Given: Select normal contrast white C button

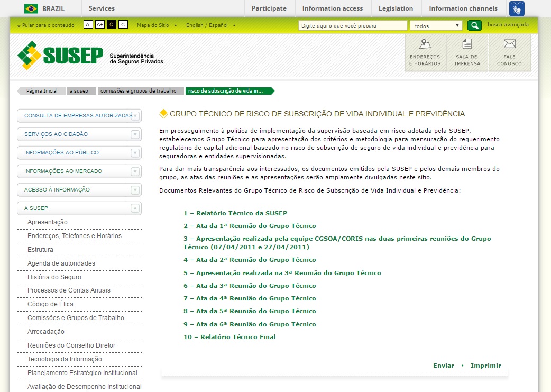Looking at the screenshot, I should 123,25.
